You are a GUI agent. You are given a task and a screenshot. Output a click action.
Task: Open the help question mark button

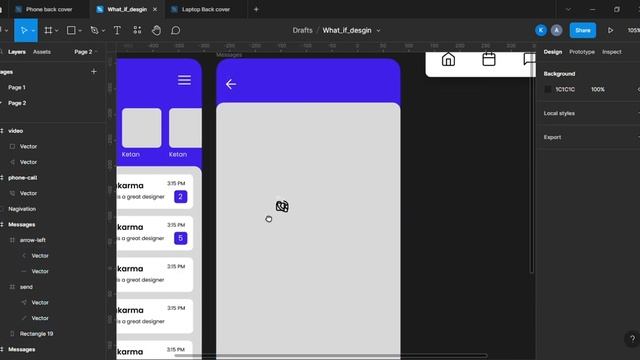tap(632, 338)
